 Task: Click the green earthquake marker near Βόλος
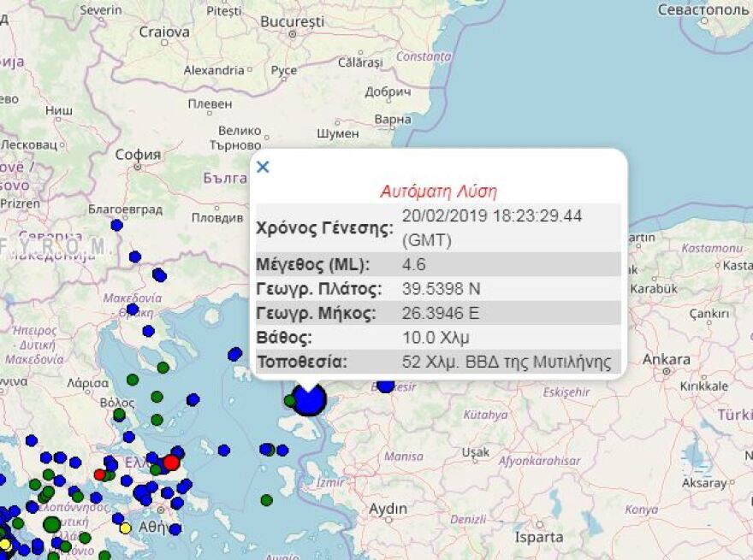118,415
